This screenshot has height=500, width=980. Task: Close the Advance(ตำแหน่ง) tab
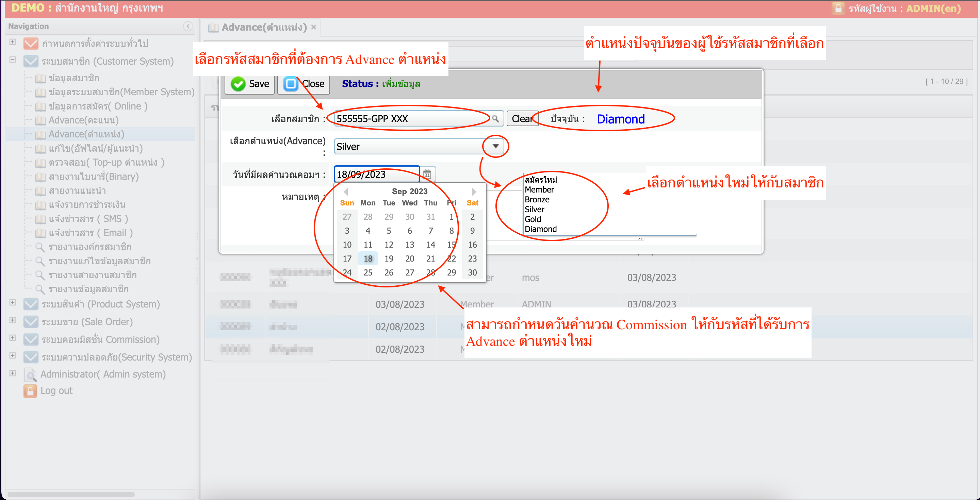point(313,27)
